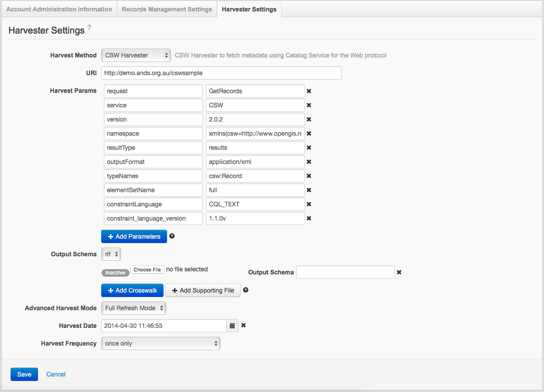This screenshot has width=544, height=392.
Task: Open the Harvester Settings help question mark
Action: [x=89, y=28]
